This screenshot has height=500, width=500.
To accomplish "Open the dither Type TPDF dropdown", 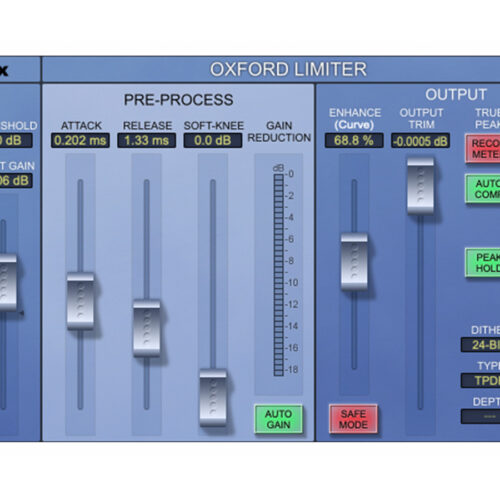I will click(x=480, y=380).
